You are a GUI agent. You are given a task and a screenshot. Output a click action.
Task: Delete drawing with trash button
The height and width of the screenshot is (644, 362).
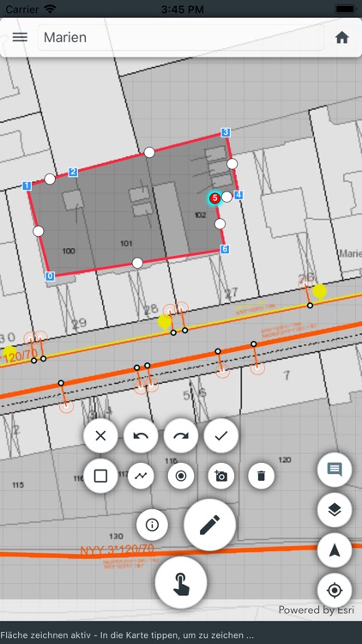[x=261, y=476]
